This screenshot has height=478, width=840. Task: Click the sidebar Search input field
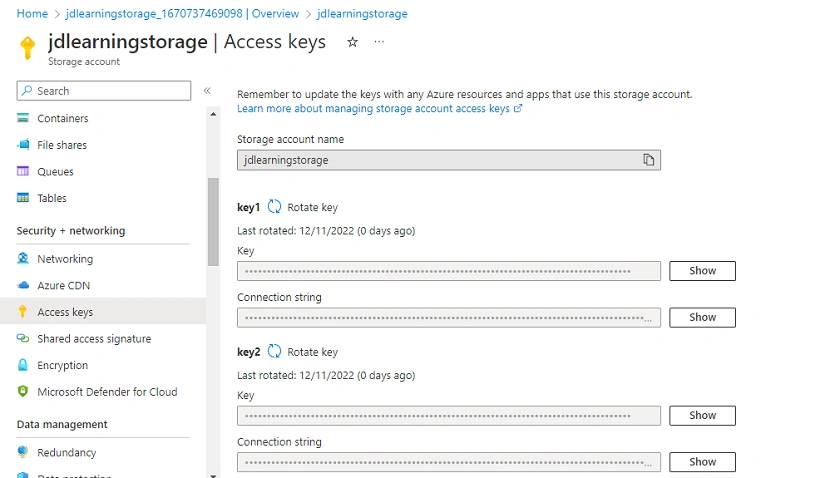click(104, 91)
